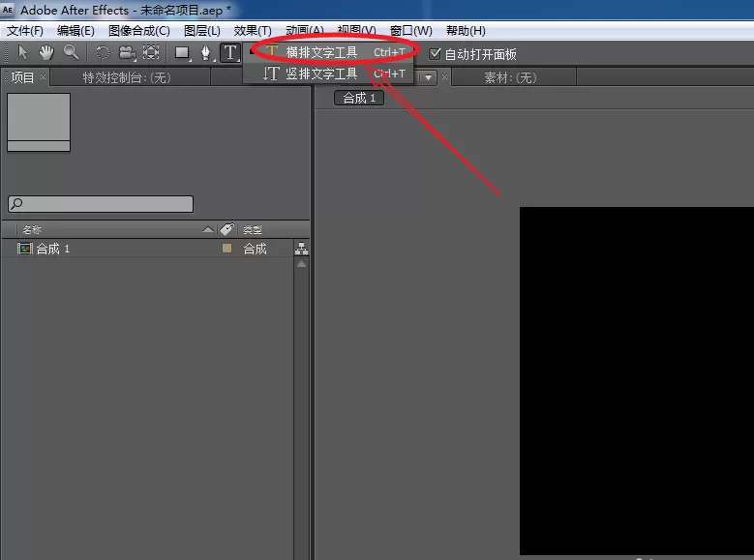Open the project flowchart view icon
The image size is (754, 560).
pyautogui.click(x=302, y=249)
